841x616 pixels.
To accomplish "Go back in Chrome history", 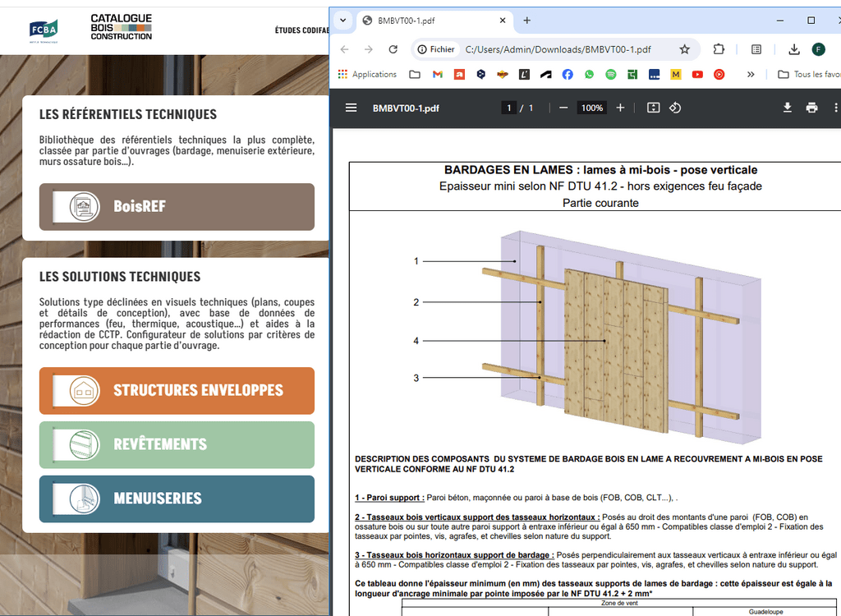I will pos(344,49).
